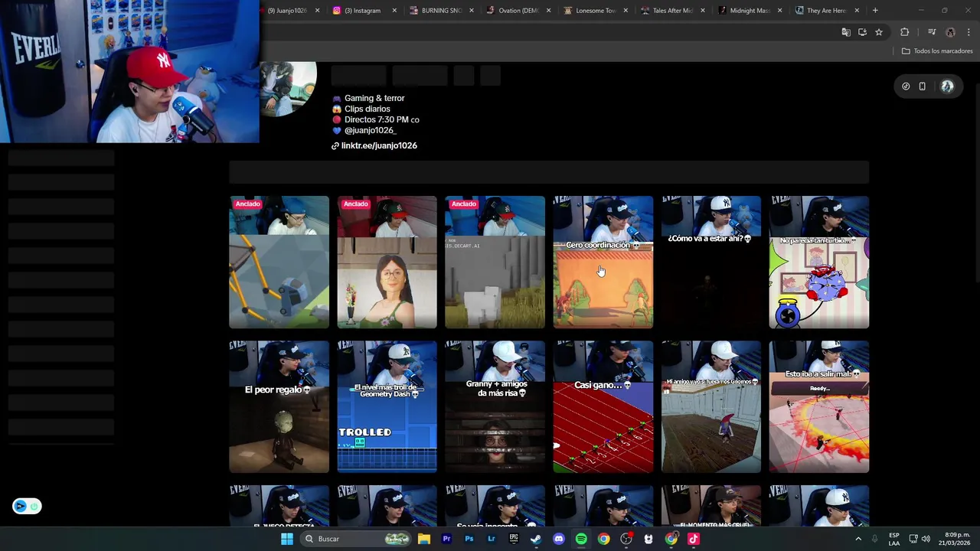980x551 pixels.
Task: Switch to the Lonesome Town tab
Action: click(x=596, y=11)
